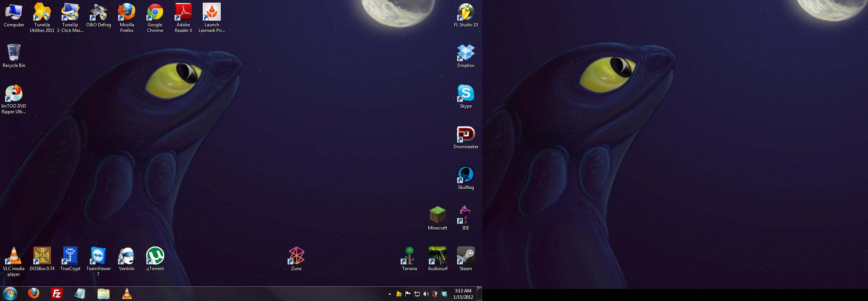Viewport: 868px width, 301px height.
Task: Select the Skype desktop icon
Action: [466, 93]
